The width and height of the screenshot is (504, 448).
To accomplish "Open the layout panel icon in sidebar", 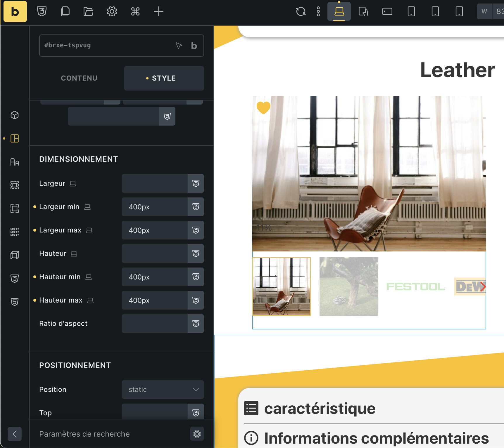I will click(x=15, y=138).
